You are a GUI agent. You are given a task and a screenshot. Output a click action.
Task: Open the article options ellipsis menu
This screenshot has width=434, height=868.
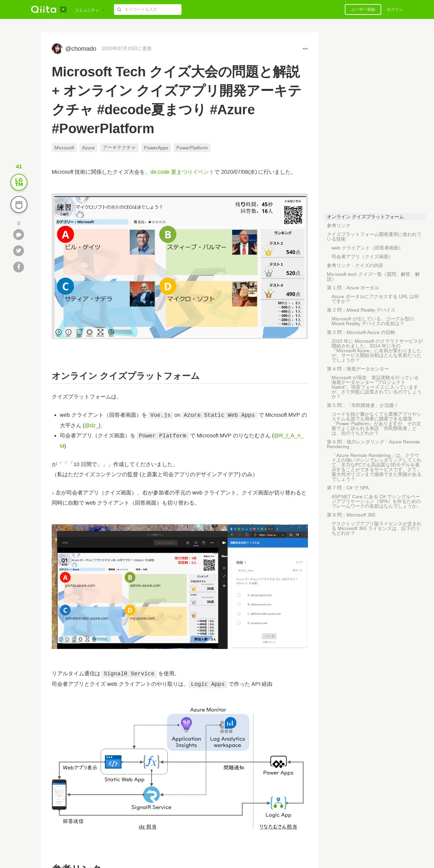305,49
